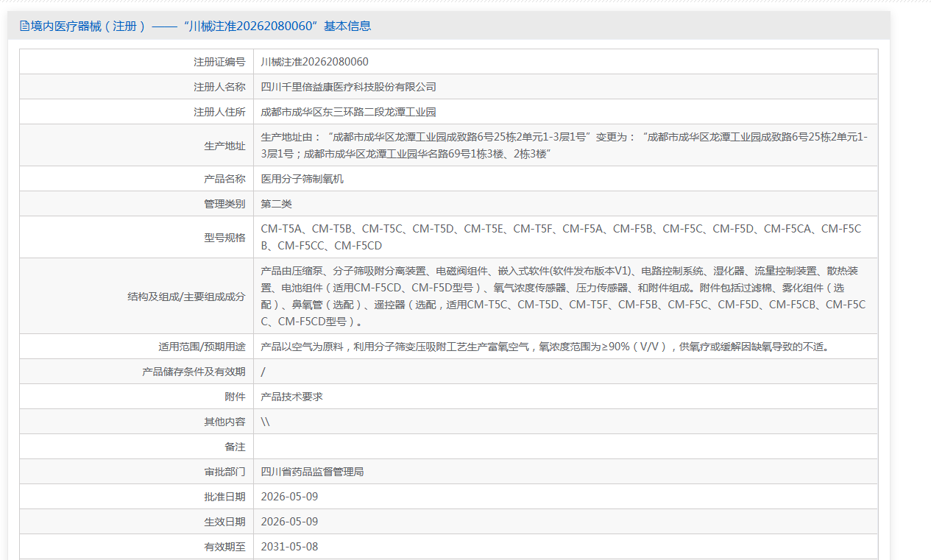Select the label '管理类别'
The height and width of the screenshot is (560, 931).
tap(224, 204)
